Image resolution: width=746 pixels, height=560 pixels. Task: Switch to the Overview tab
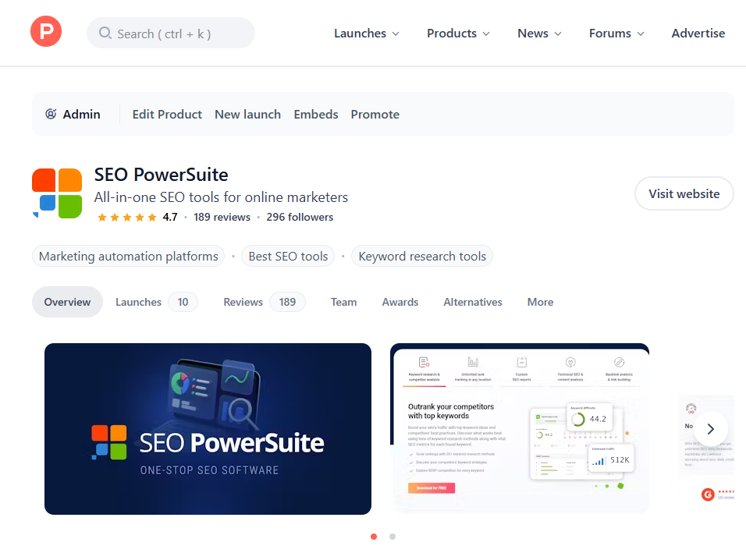68,302
